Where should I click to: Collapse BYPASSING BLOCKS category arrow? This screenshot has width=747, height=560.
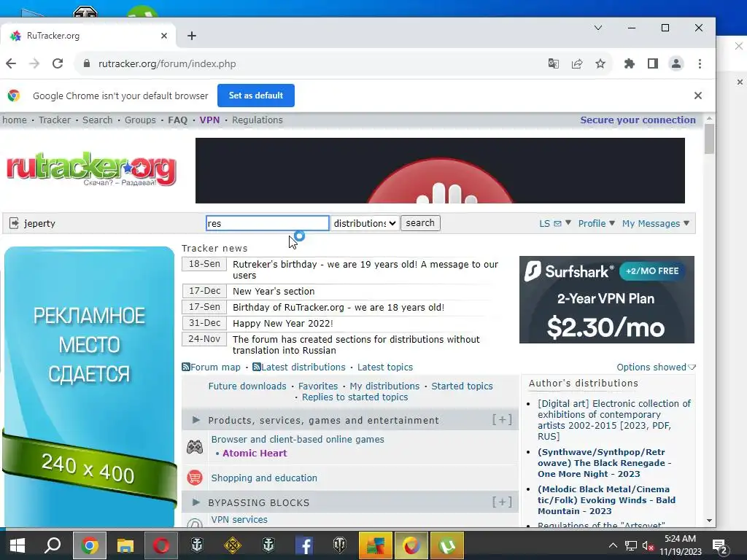point(196,502)
